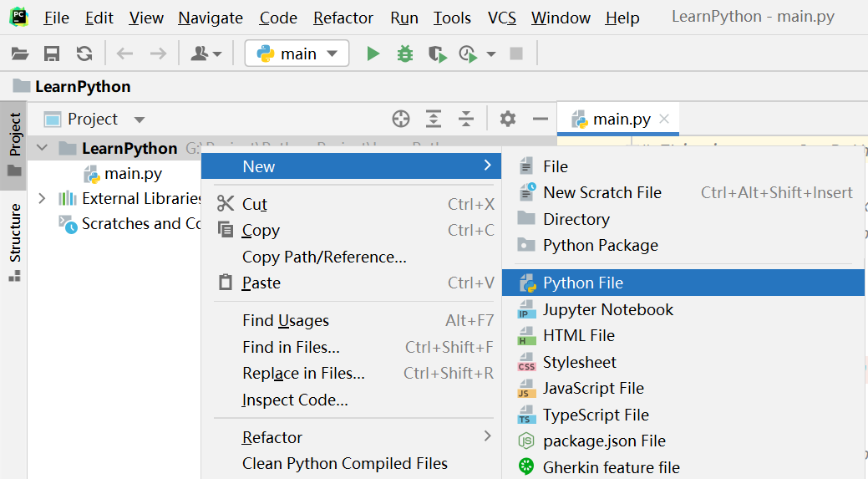Select Find Usages menu entry
Image resolution: width=868 pixels, height=479 pixels.
coord(351,321)
